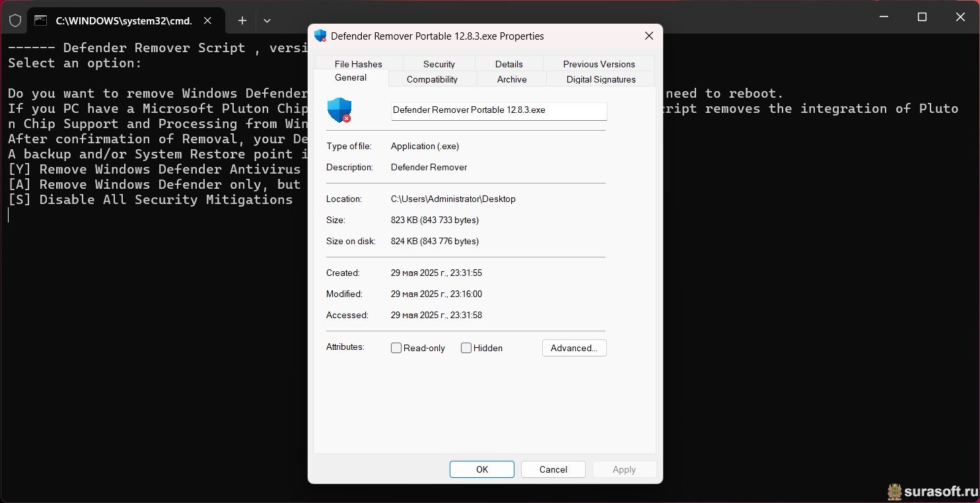
Task: Switch to the Archive tab
Action: point(512,79)
